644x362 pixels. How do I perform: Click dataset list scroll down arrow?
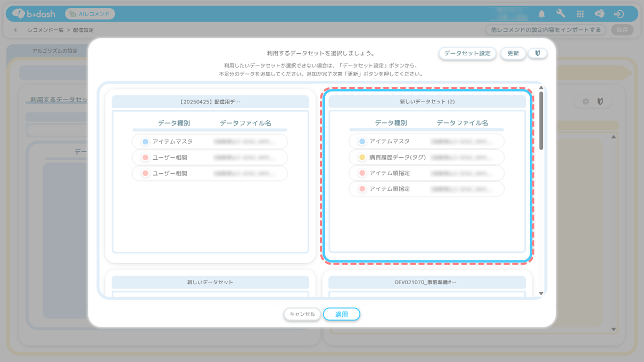pyautogui.click(x=541, y=293)
